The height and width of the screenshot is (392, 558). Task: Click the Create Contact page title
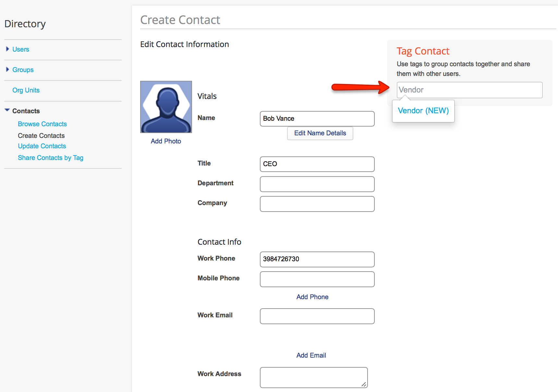[180, 20]
